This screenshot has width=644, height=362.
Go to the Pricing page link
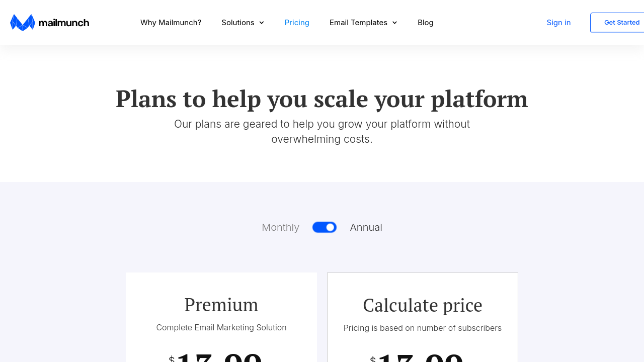point(297,23)
